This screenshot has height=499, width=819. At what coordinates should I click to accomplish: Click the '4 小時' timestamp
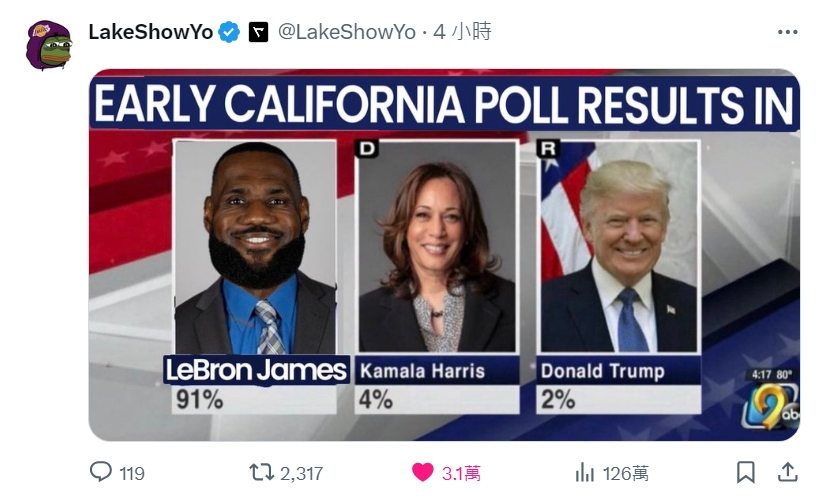(462, 32)
